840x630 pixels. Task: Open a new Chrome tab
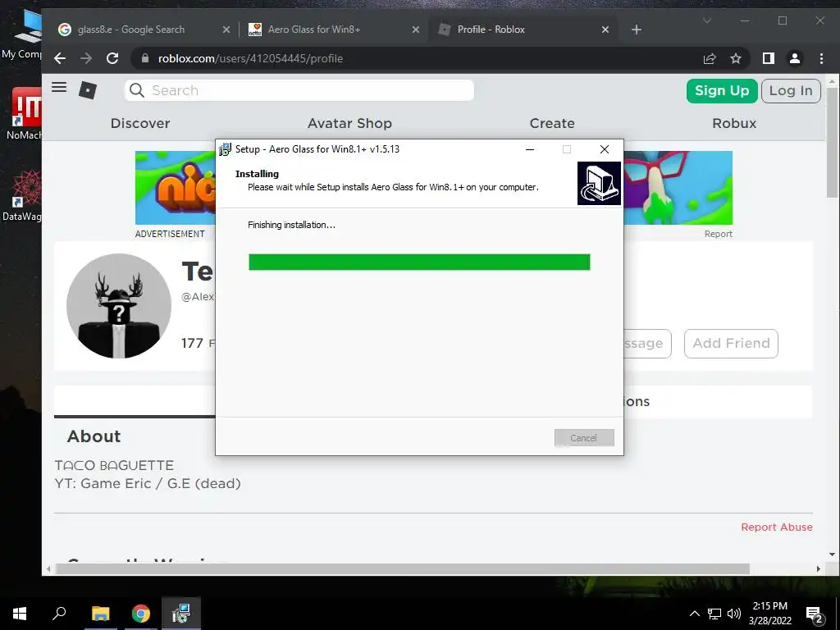tap(637, 30)
